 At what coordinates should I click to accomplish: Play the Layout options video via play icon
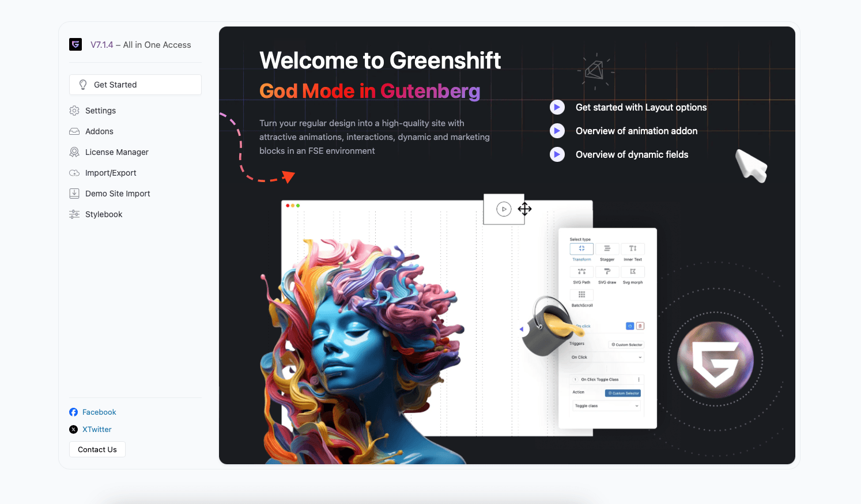click(557, 107)
